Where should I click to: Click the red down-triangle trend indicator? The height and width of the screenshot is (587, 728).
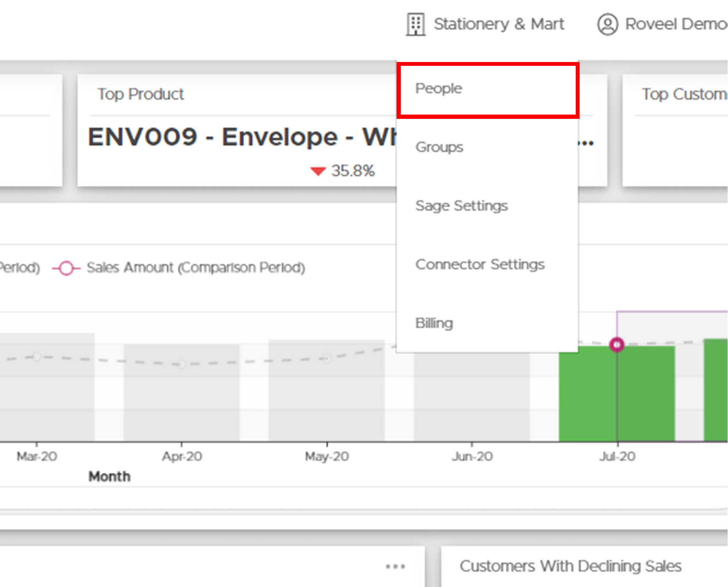pyautogui.click(x=318, y=171)
